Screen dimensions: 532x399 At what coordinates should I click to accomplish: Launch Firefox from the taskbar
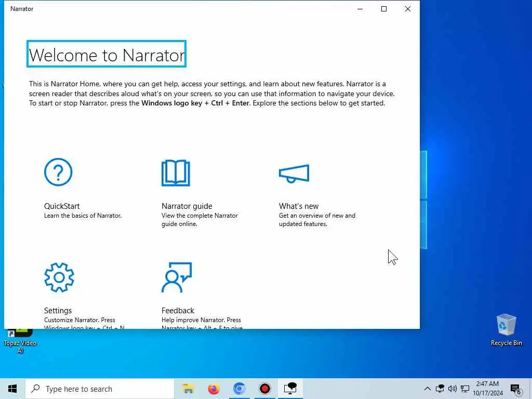(214, 389)
